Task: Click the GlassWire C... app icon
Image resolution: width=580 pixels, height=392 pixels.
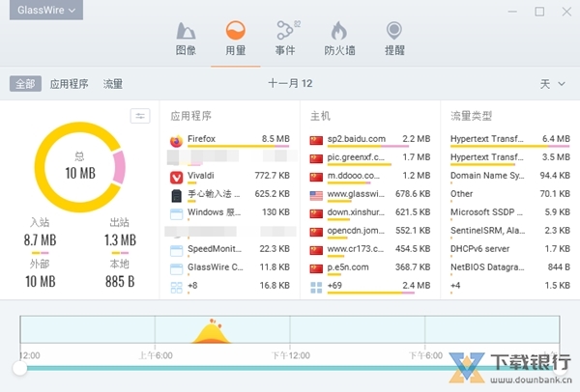Action: point(177,269)
